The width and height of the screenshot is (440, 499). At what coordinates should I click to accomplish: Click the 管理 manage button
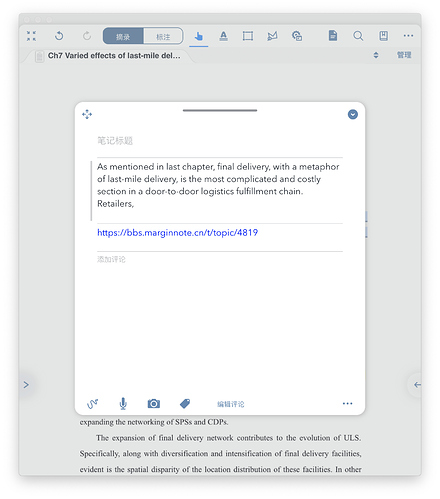[x=404, y=55]
